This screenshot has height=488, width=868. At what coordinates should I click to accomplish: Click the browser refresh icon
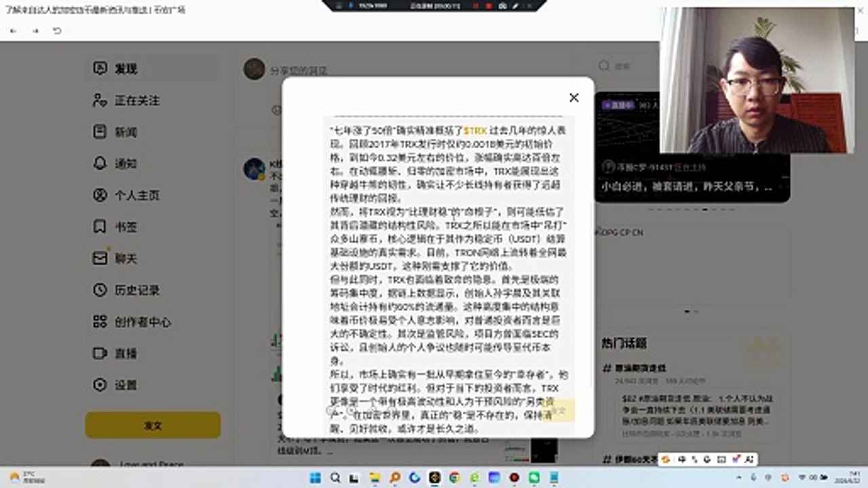point(57,31)
